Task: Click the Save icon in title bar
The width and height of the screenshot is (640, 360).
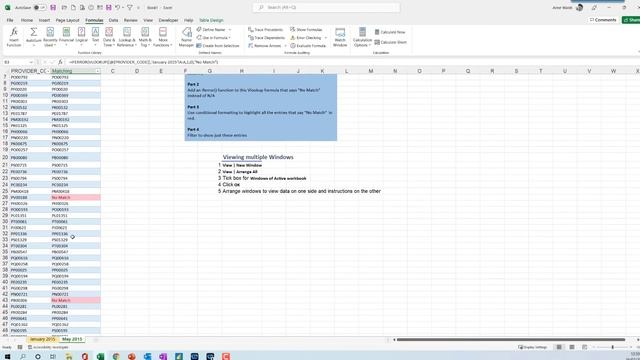Action: pyautogui.click(x=53, y=7)
